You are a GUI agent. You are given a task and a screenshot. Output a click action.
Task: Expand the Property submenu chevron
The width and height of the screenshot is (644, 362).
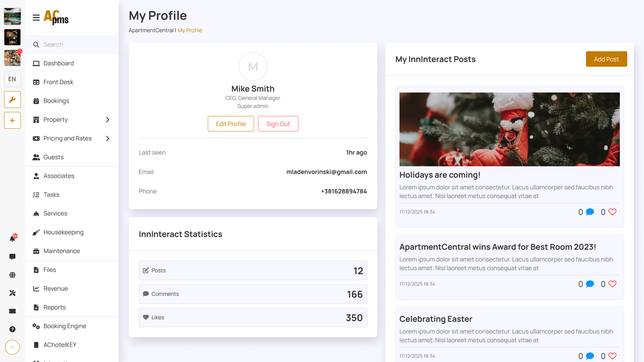tap(108, 120)
